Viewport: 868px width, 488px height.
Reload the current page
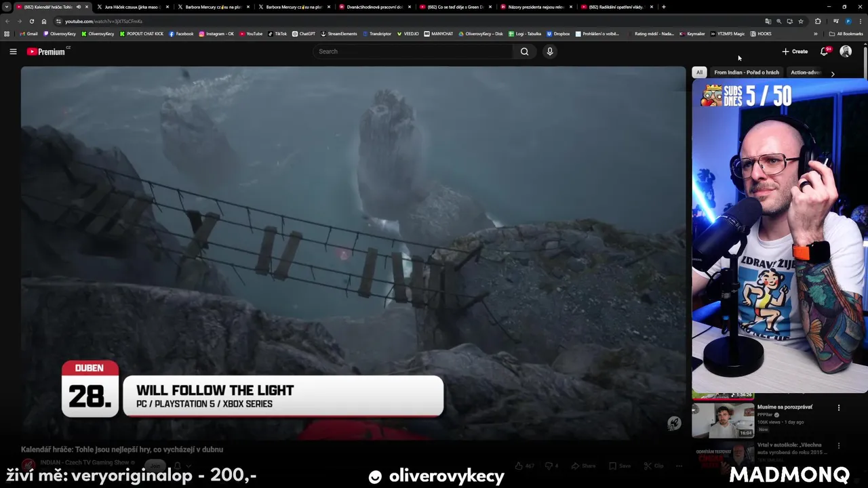tap(32, 21)
